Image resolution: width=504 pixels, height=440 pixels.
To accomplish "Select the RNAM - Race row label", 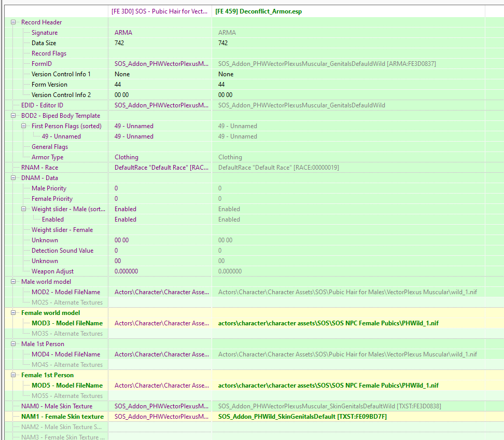I will 39,168.
